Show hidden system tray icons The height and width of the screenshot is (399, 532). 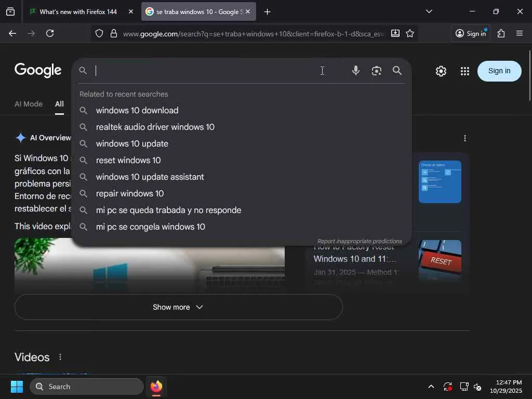[431, 387]
